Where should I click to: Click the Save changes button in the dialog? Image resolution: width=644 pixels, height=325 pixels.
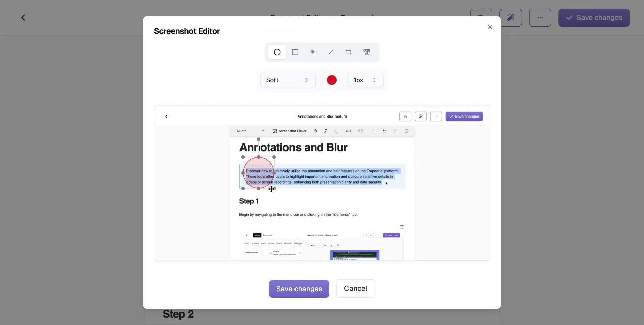point(299,289)
